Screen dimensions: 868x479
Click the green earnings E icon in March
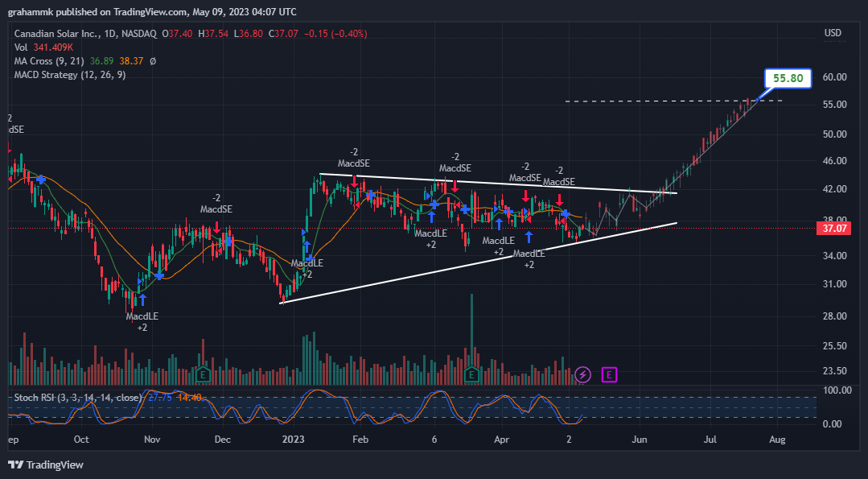pos(471,375)
